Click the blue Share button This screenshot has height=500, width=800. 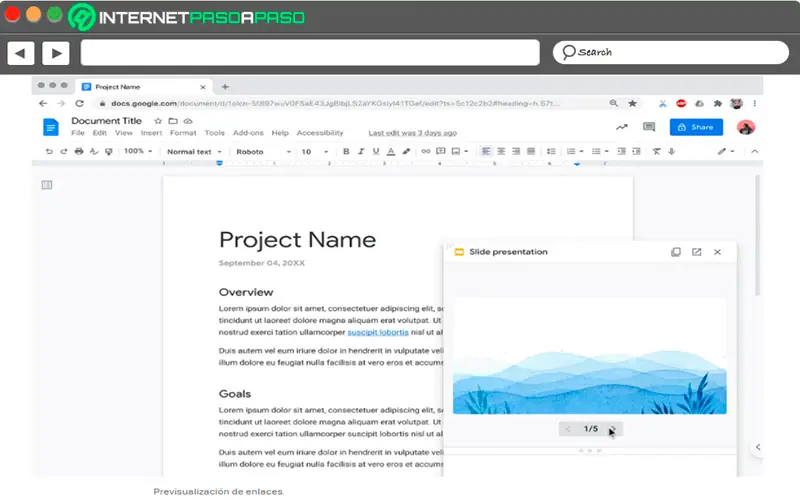pos(696,127)
